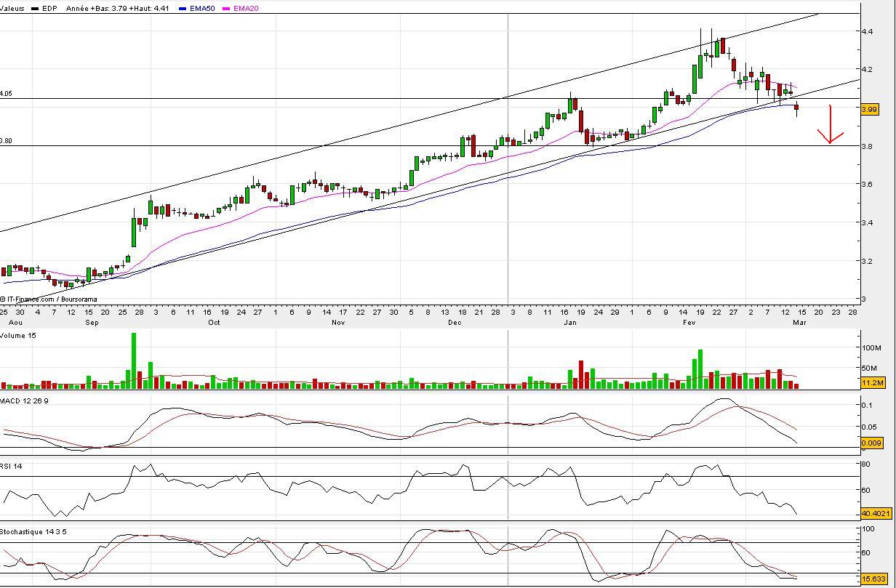The image size is (896, 588).
Task: Click the 4.05 horizontal level label
Action: tap(6, 94)
